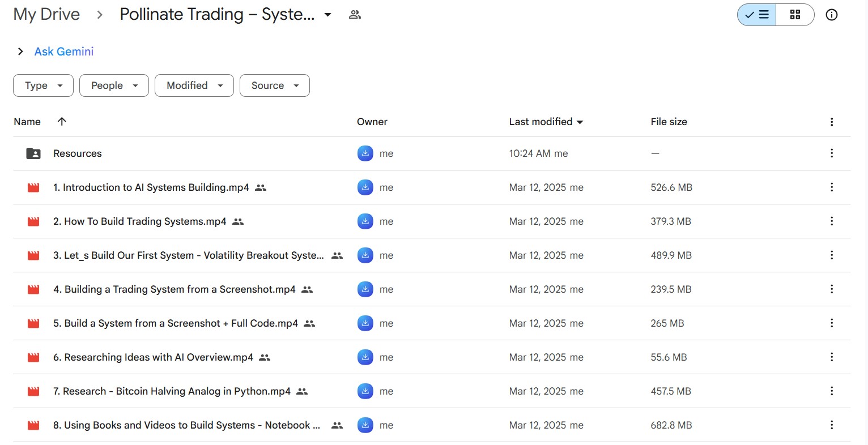The image size is (868, 445).
Task: Open more actions for Researching Ideas video row
Action: 831,357
